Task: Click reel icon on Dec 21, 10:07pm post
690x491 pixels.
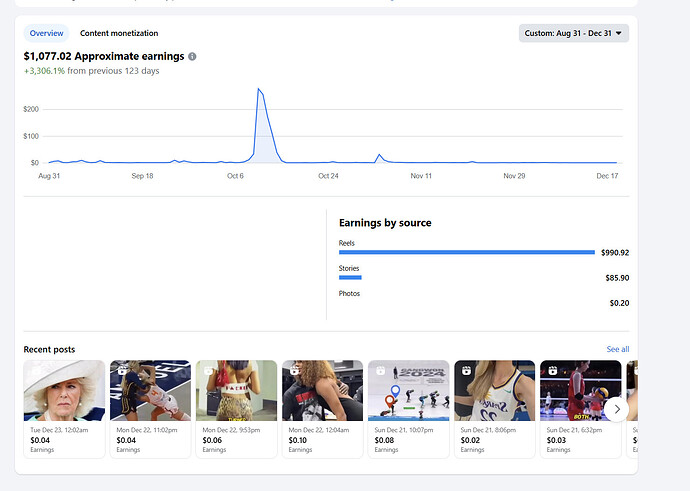Action: 379,371
